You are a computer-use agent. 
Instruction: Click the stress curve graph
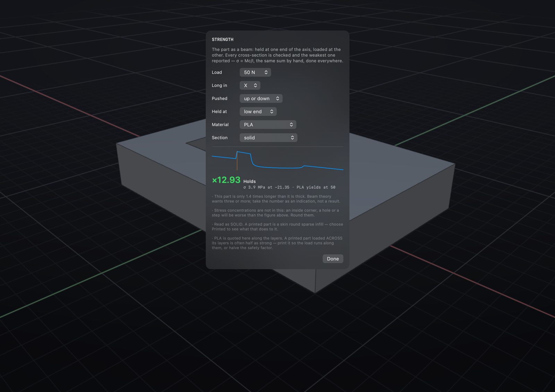click(x=277, y=161)
